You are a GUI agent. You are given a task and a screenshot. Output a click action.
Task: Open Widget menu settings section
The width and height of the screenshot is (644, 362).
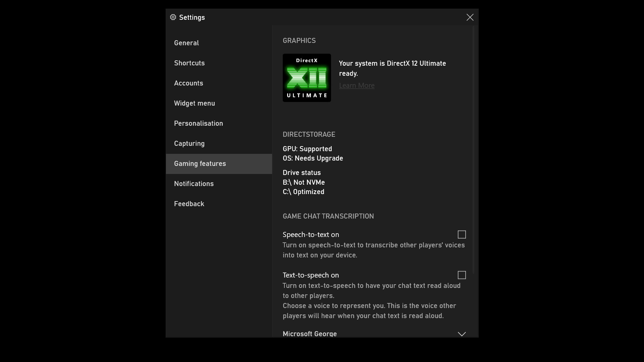[195, 104]
